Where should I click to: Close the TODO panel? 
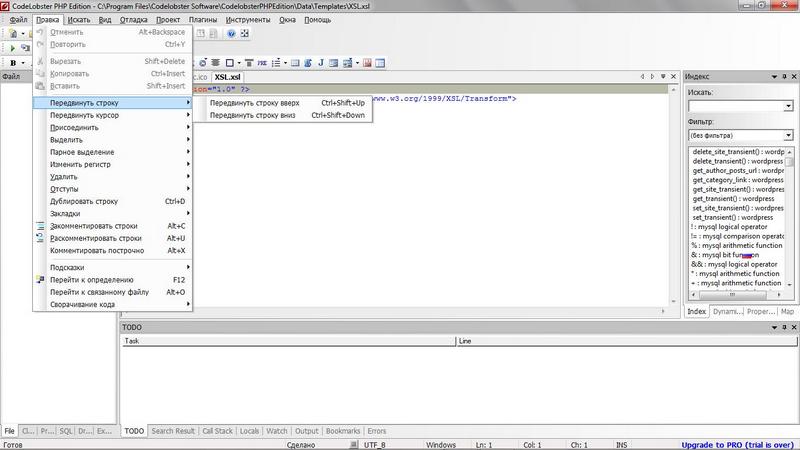794,327
